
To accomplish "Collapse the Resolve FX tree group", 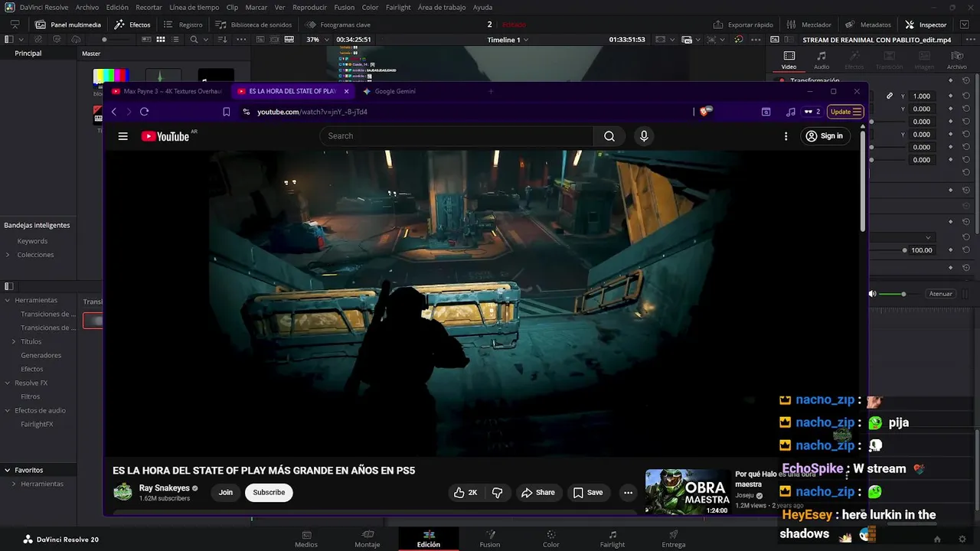I will point(8,383).
